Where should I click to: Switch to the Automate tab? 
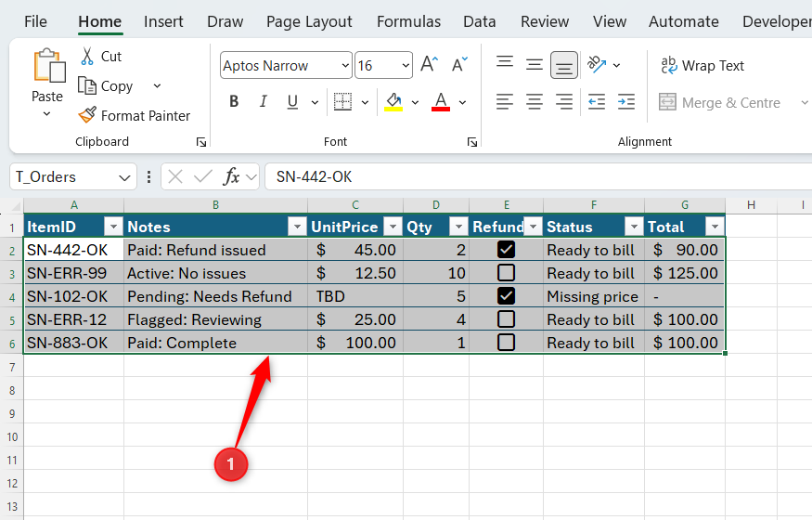tap(684, 21)
